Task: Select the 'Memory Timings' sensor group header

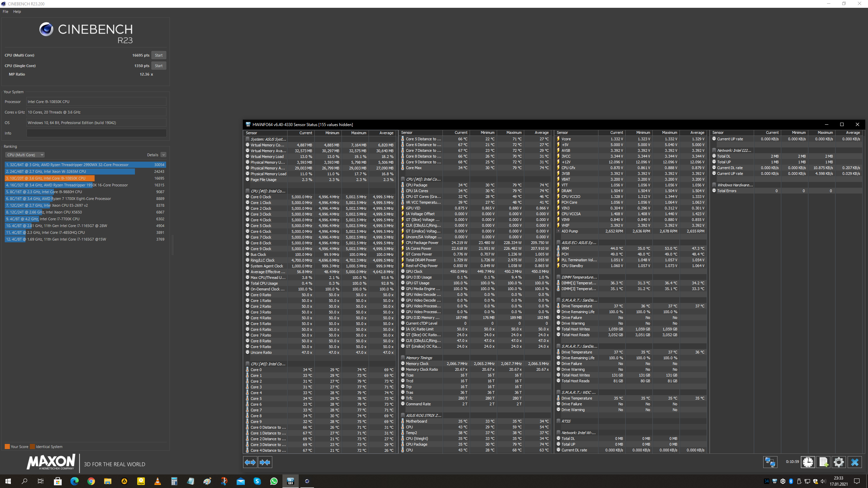Action: 475,358
